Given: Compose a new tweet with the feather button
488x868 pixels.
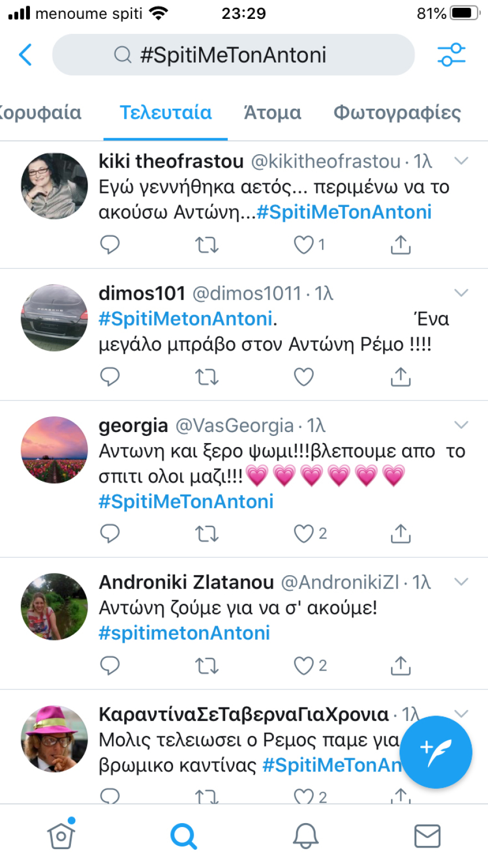Looking at the screenshot, I should pyautogui.click(x=436, y=753).
